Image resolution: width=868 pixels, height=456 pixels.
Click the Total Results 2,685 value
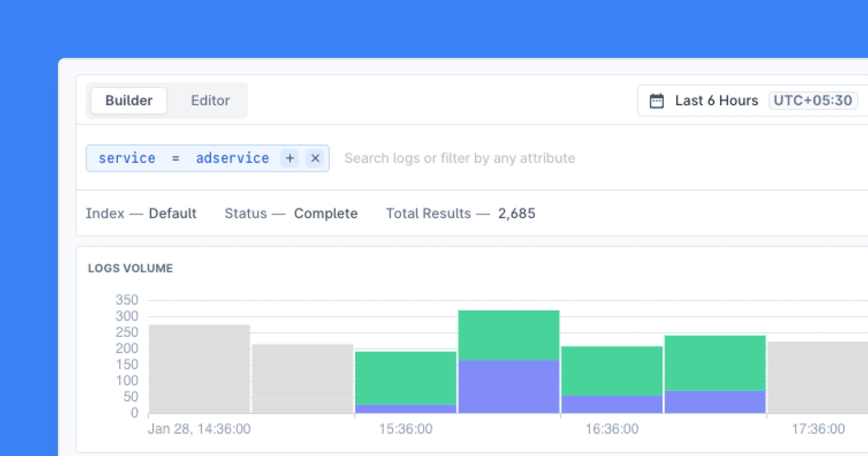(516, 213)
